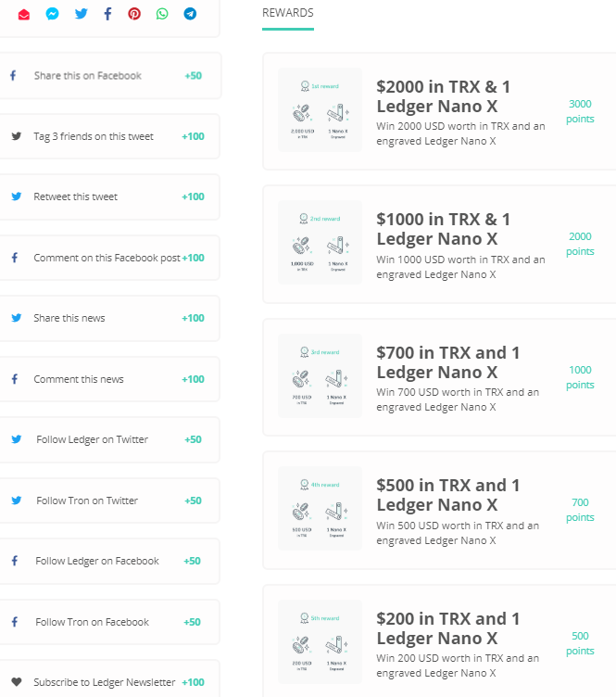Image resolution: width=616 pixels, height=697 pixels.
Task: Open Comment on this Facebook post action
Action: click(107, 258)
